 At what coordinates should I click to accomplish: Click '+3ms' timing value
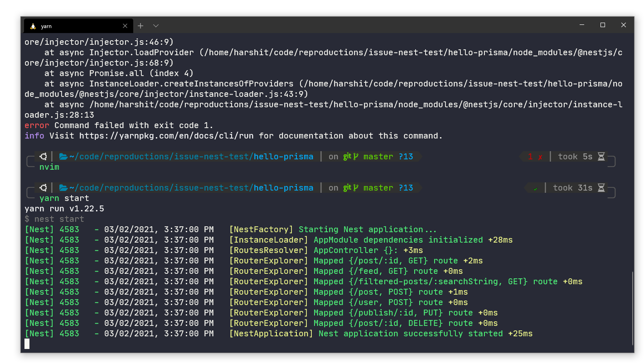point(413,250)
